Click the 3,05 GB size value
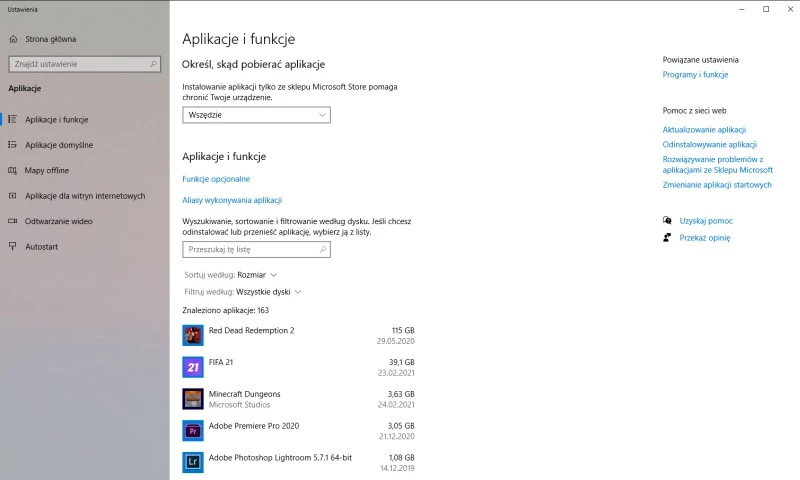The image size is (800, 480). [x=401, y=426]
